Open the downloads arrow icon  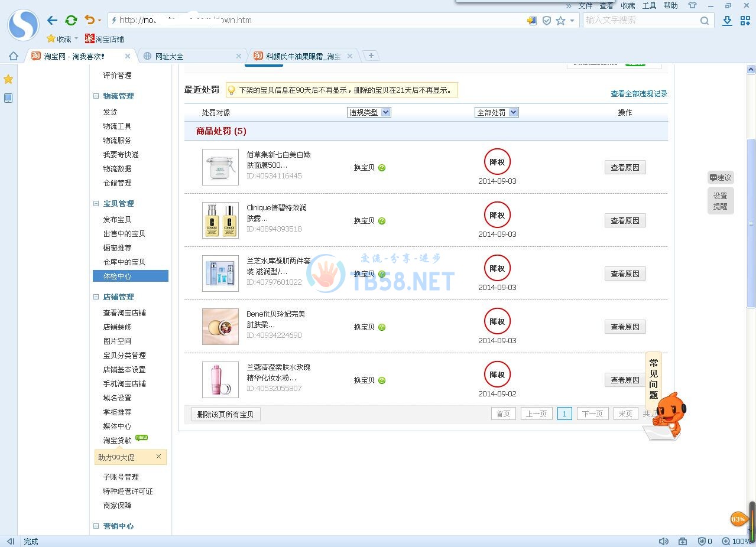click(x=728, y=21)
